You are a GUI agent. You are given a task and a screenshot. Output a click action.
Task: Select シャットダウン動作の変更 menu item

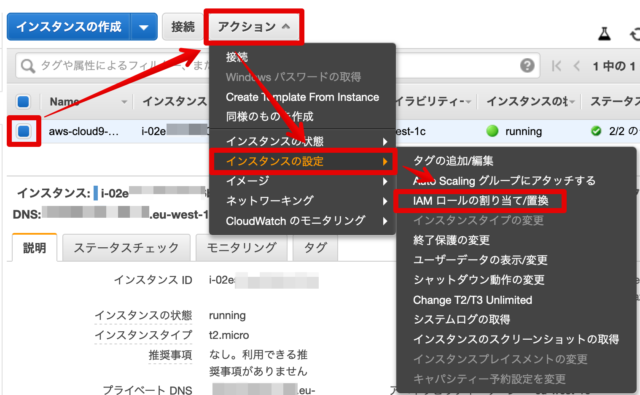point(479,280)
